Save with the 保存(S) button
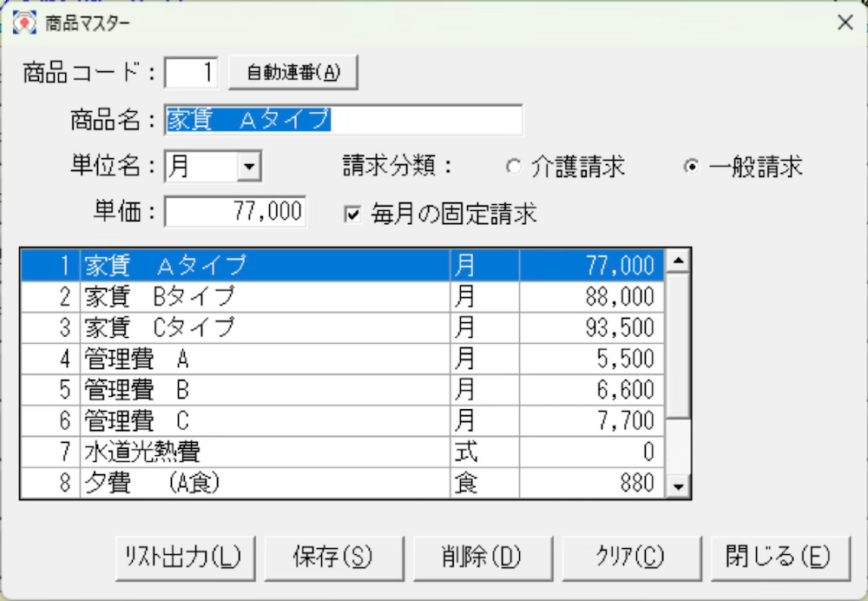This screenshot has height=601, width=868. point(322,557)
